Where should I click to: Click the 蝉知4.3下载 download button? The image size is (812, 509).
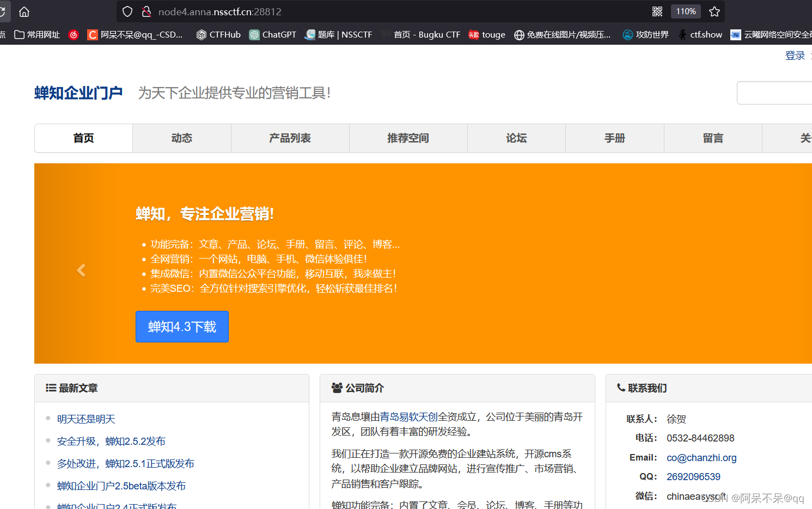click(182, 327)
